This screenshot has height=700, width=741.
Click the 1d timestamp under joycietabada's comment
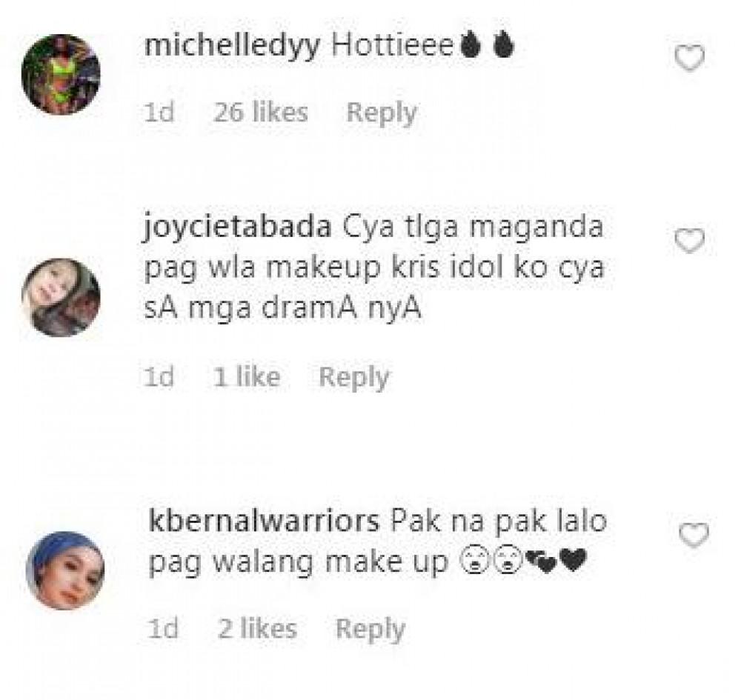pos(160,377)
